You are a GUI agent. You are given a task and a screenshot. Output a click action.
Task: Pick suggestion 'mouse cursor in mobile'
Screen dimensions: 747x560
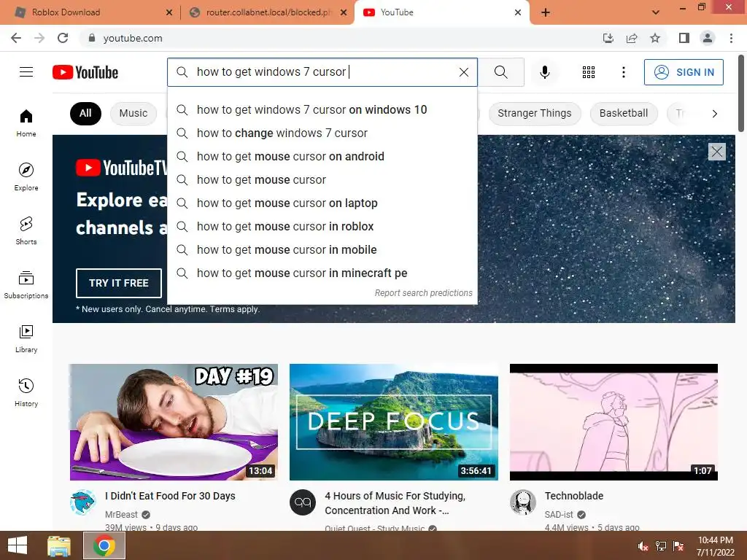click(x=322, y=249)
